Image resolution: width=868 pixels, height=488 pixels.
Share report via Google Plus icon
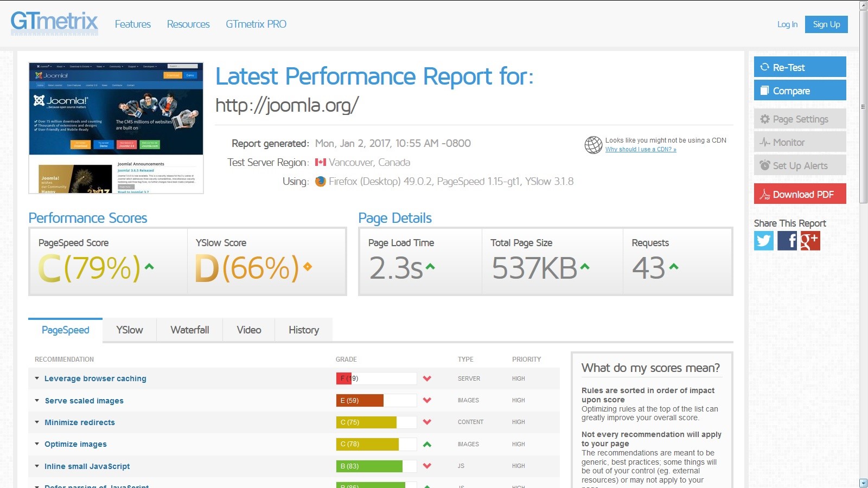coord(810,241)
